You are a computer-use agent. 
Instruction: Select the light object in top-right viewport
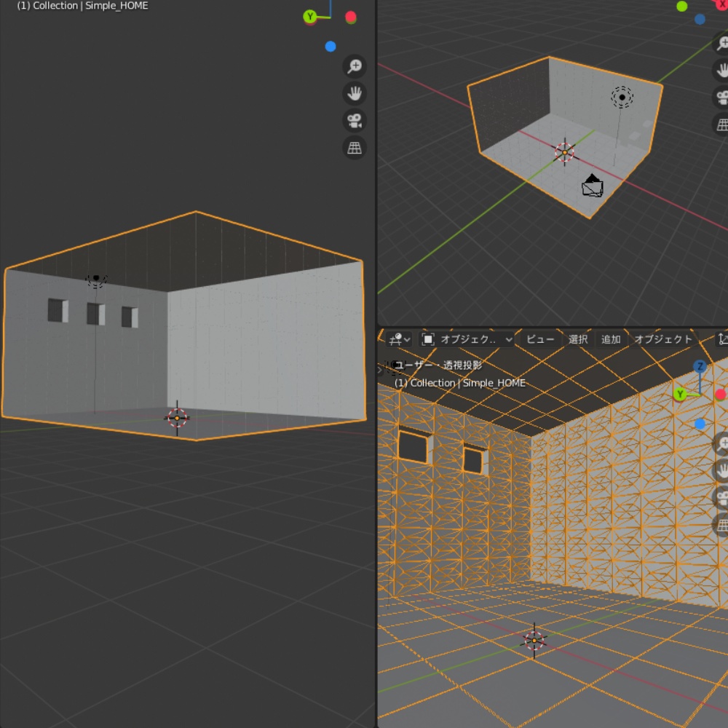point(622,97)
